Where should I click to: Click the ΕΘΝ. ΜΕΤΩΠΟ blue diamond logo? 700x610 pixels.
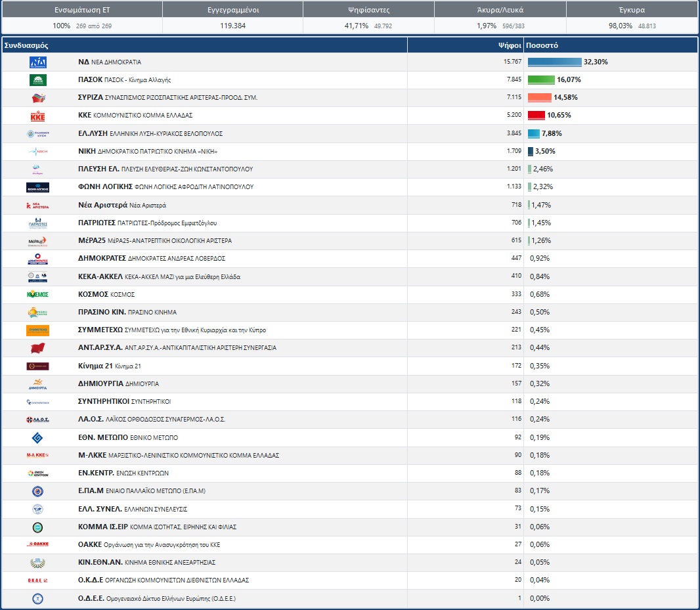(x=38, y=438)
